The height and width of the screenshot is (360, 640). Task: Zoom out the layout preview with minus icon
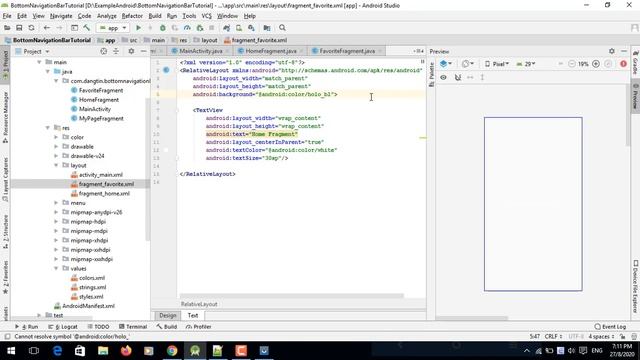tap(571, 64)
